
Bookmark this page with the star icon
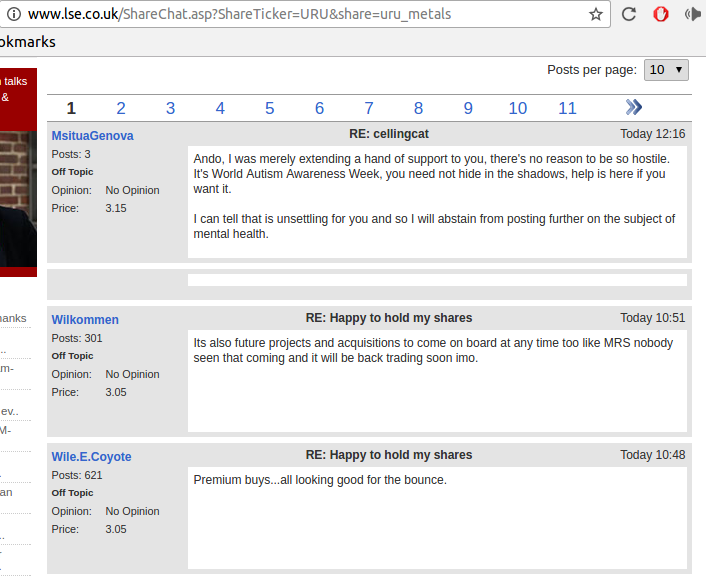tap(596, 14)
